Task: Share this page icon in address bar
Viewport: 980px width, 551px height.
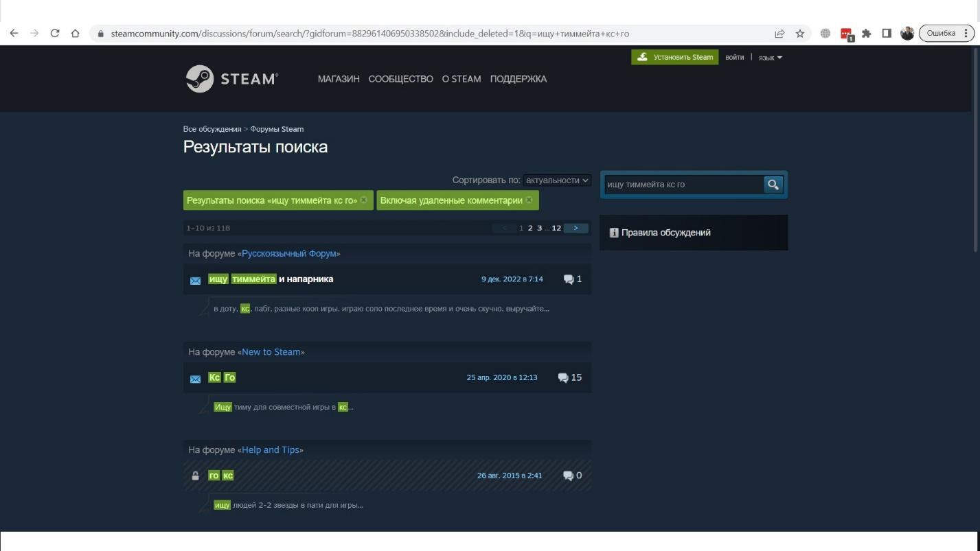Action: (x=779, y=33)
